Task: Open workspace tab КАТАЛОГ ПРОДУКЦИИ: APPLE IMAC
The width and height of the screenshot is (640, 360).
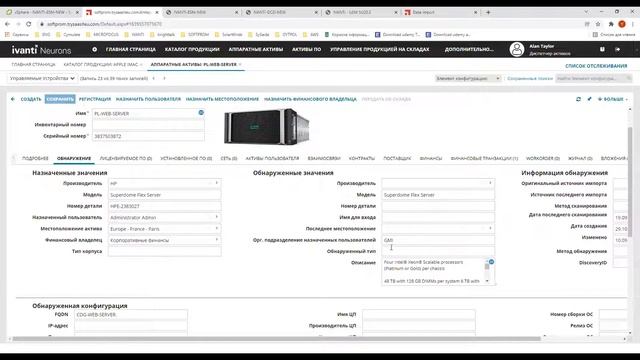Action: pyautogui.click(x=101, y=64)
